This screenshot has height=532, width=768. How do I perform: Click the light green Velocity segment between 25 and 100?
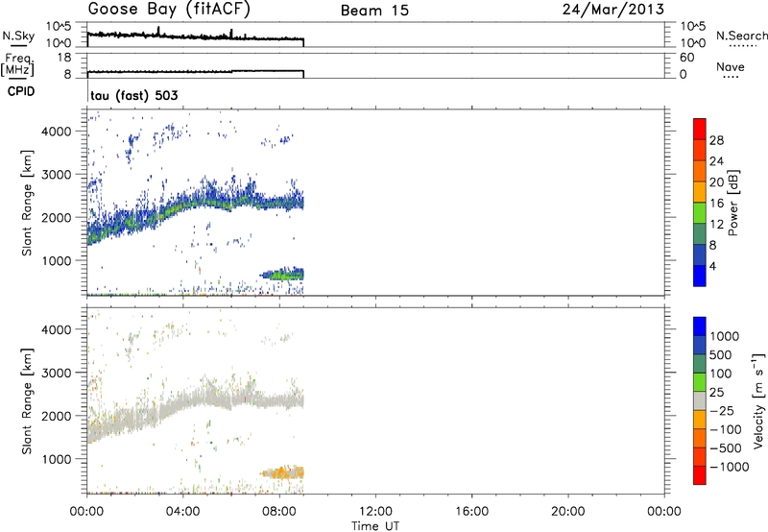pyautogui.click(x=700, y=382)
